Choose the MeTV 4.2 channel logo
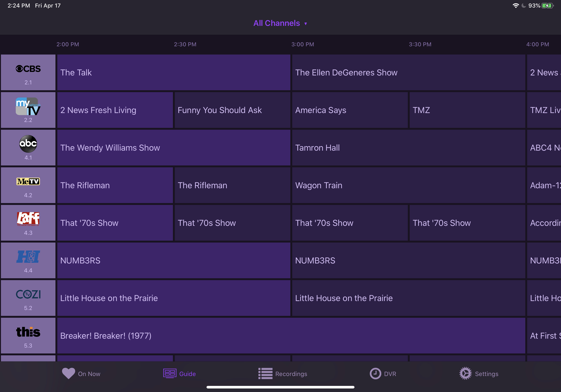The image size is (561, 392). [x=28, y=181]
